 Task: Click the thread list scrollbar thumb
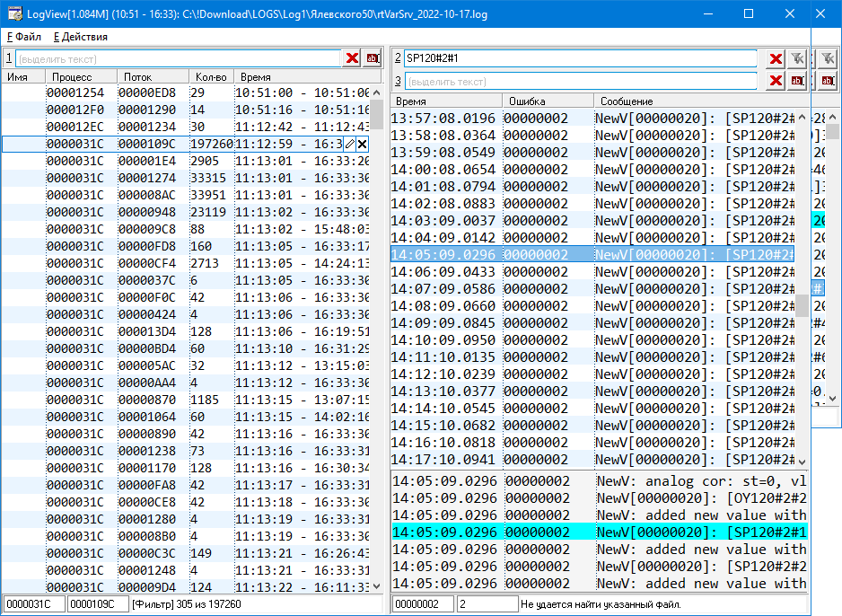pyautogui.click(x=376, y=114)
